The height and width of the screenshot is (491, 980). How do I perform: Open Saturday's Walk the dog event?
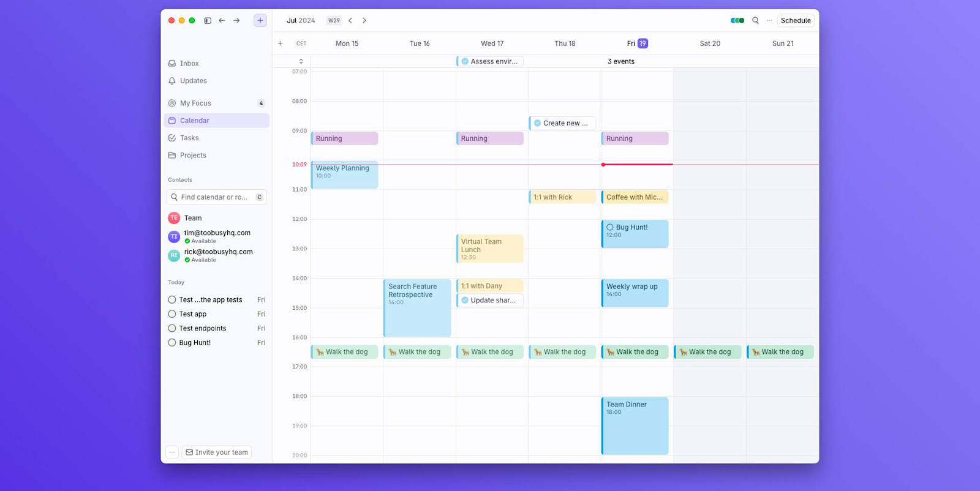click(x=707, y=352)
